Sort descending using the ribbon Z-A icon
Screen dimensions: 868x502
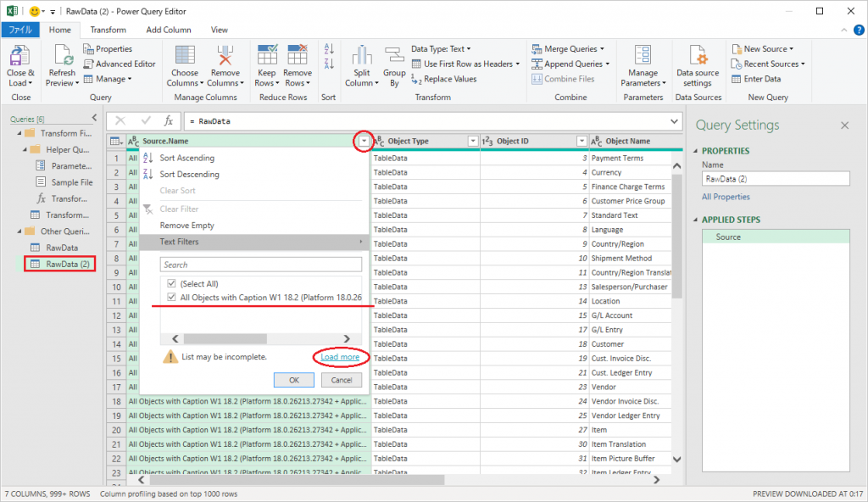329,64
